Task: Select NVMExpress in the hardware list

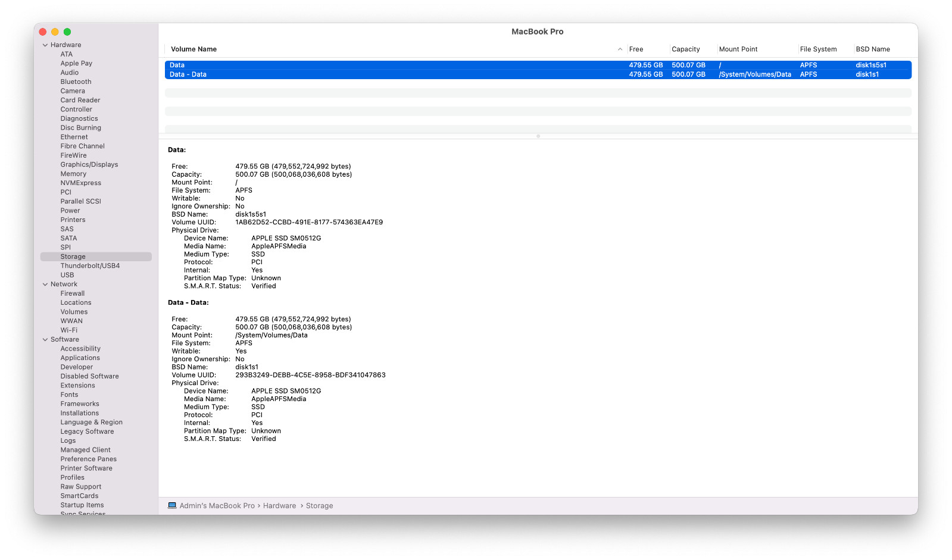Action: pos(81,183)
